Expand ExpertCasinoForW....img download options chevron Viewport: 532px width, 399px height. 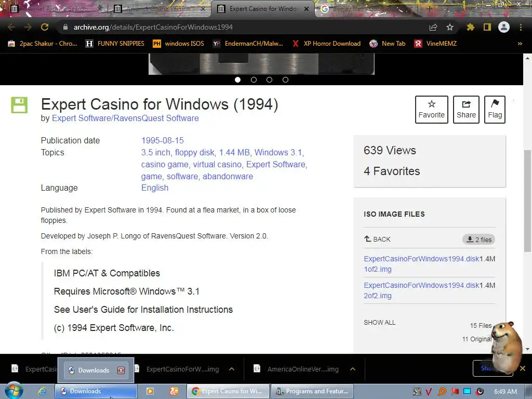(232, 369)
